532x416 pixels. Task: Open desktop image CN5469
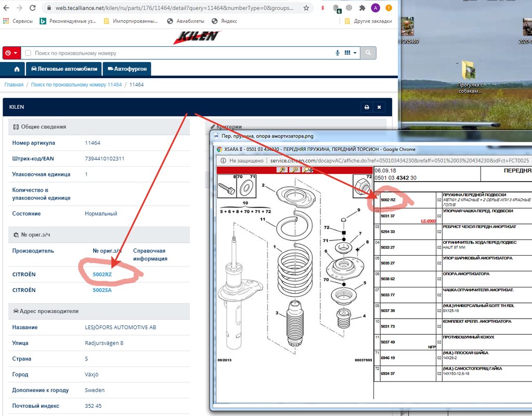(409, 31)
